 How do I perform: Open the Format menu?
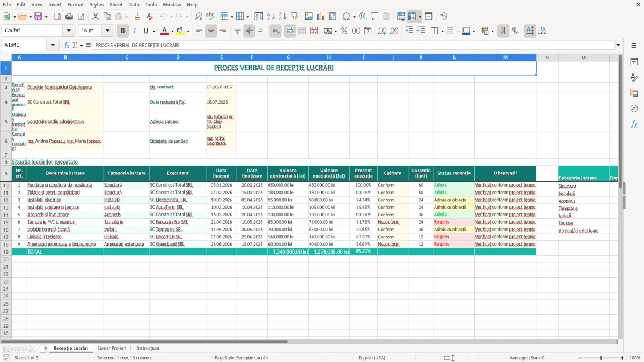(75, 4)
